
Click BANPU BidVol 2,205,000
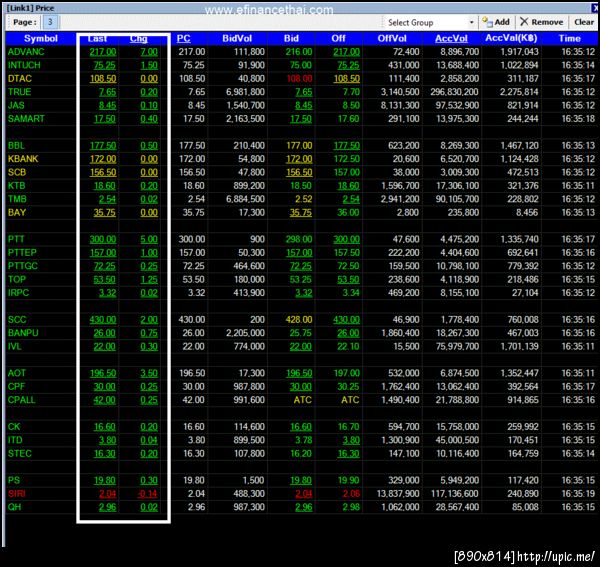245,333
